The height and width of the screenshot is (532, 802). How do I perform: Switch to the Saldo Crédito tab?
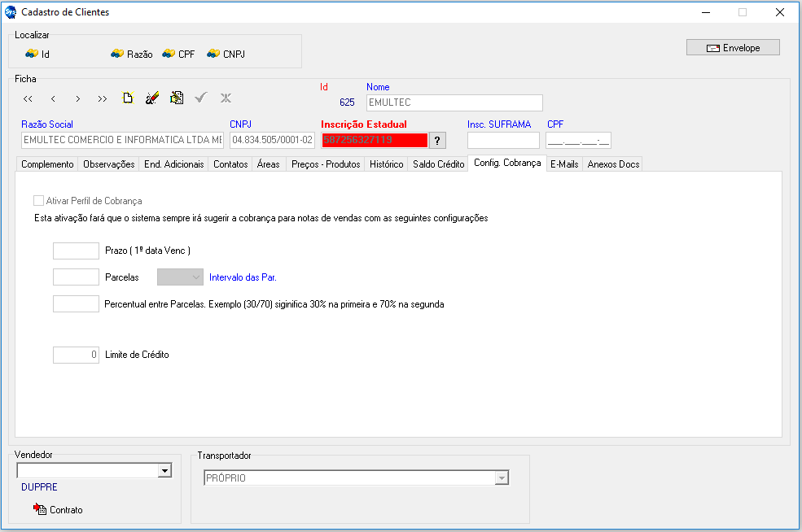pyautogui.click(x=438, y=164)
